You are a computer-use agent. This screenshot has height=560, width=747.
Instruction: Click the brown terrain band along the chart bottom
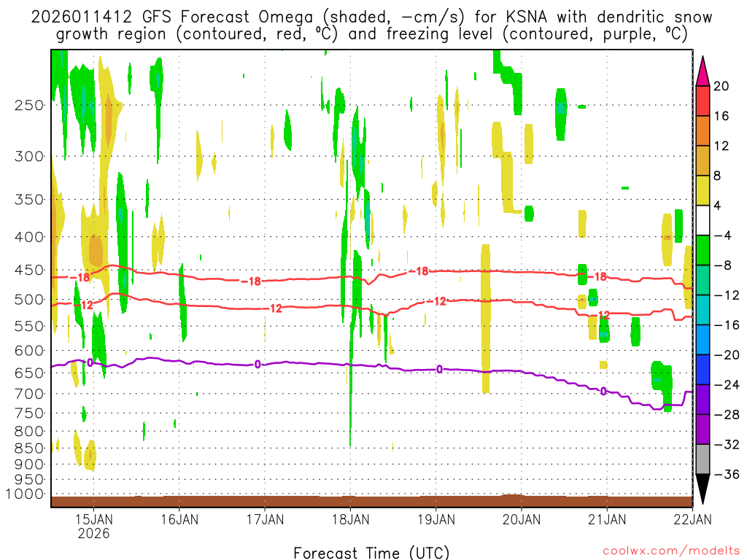(371, 502)
